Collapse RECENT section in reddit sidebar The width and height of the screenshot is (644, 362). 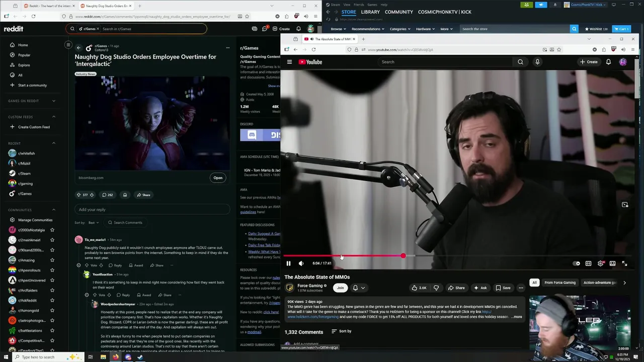click(54, 143)
